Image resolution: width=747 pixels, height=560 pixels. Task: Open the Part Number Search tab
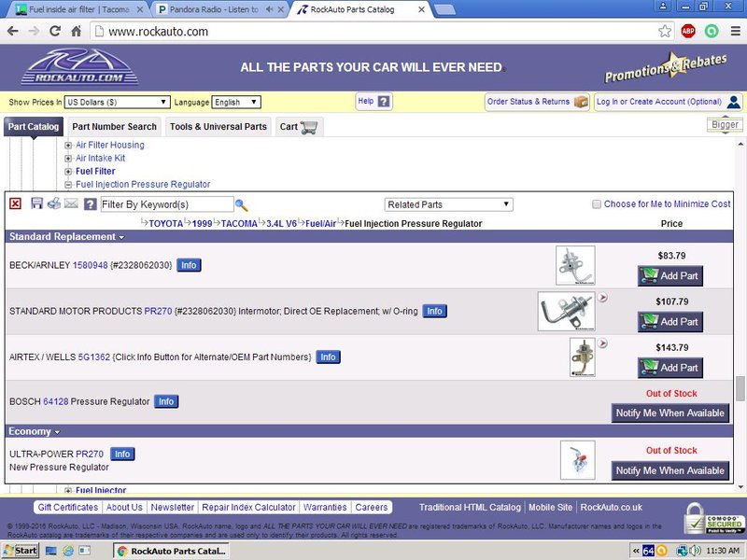pyautogui.click(x=114, y=127)
